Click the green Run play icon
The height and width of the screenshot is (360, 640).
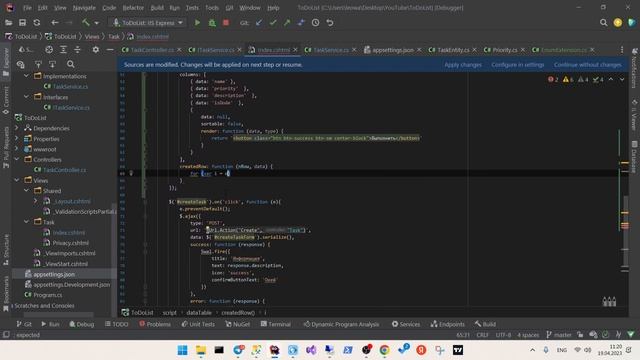[x=198, y=23]
